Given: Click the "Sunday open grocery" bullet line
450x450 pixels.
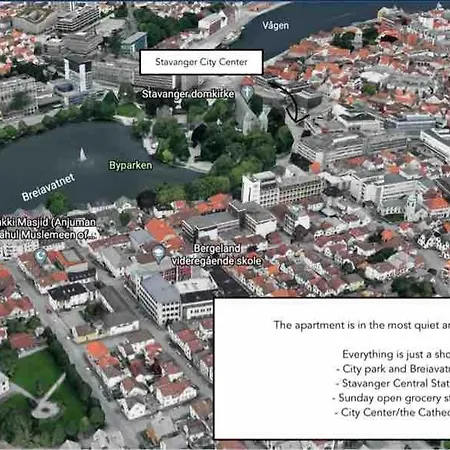Looking at the screenshot, I should point(391,398).
